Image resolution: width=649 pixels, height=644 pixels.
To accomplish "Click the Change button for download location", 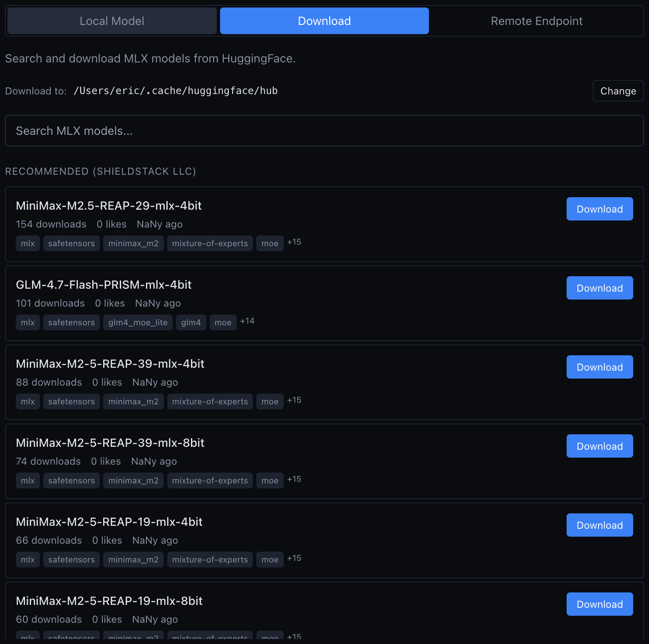I will tap(618, 91).
